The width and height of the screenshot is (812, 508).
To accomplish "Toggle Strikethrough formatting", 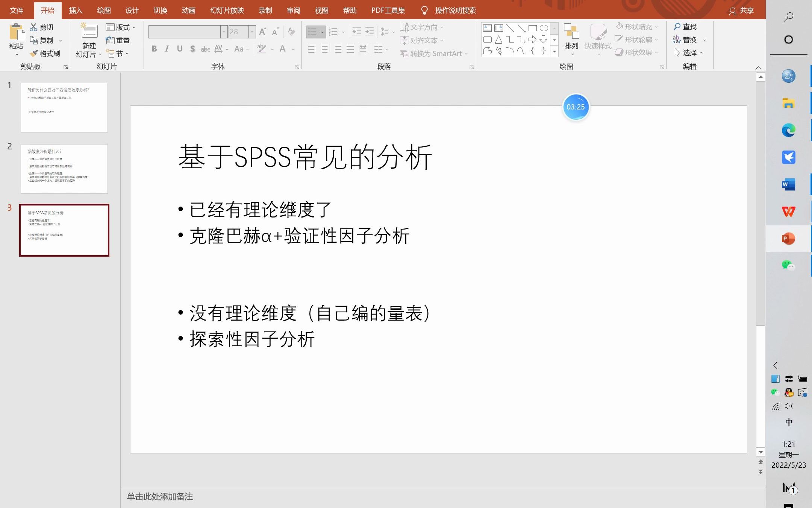I will 205,49.
